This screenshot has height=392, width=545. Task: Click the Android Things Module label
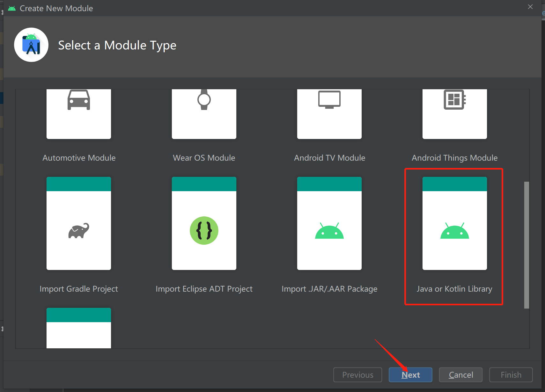coord(455,158)
